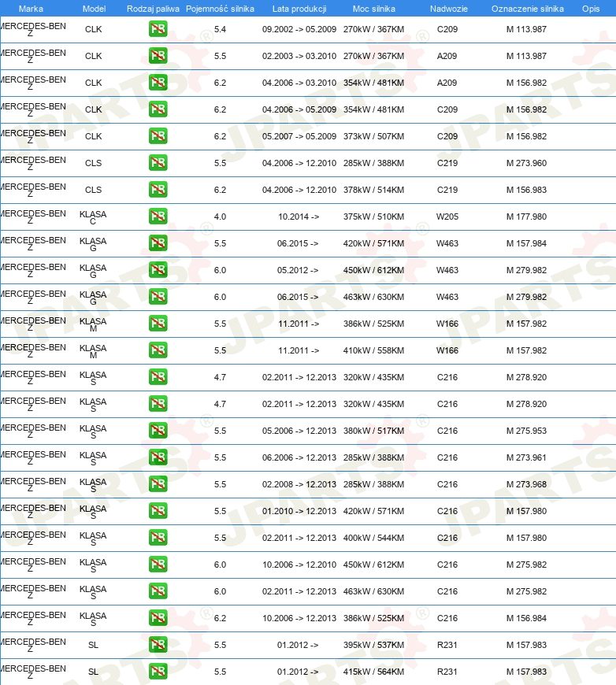Select the engine code M 156.983
The width and height of the screenshot is (616, 685).
click(x=526, y=190)
